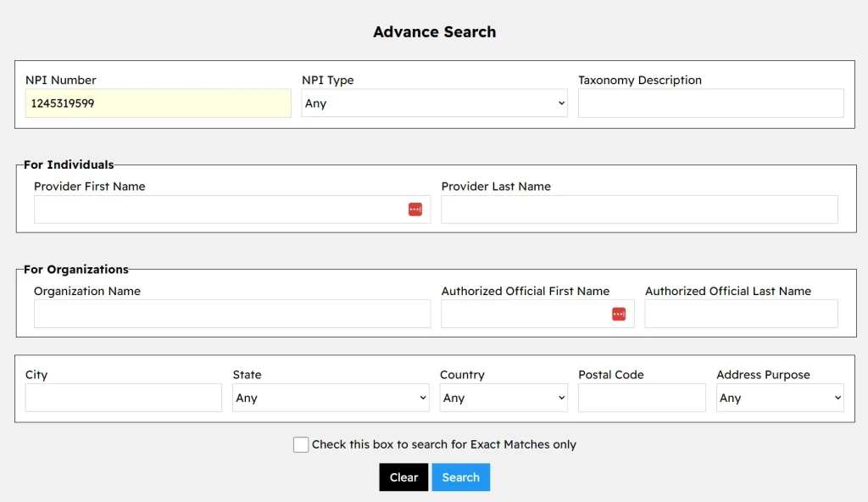This screenshot has height=502, width=868.
Task: Open the Address Purpose dropdown
Action: tap(779, 397)
